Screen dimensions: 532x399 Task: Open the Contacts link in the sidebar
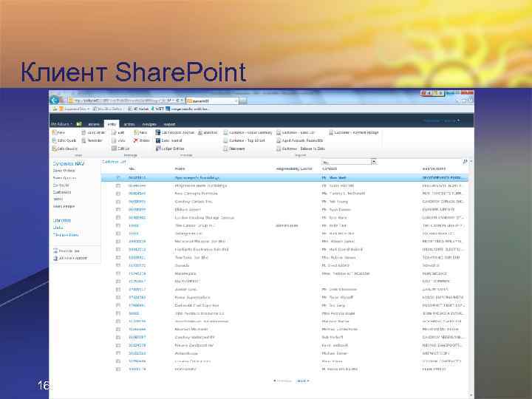pyautogui.click(x=61, y=185)
